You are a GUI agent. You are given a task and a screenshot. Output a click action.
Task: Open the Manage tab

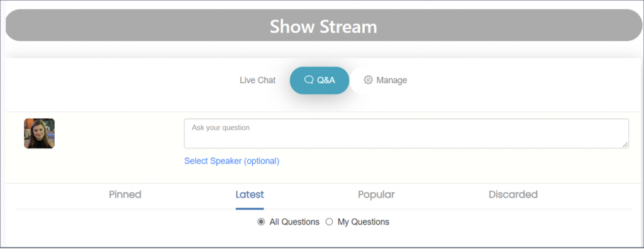pos(386,80)
